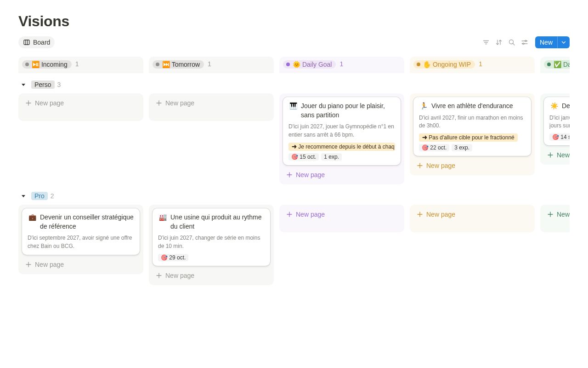
Task: Select the Tomorrow column header
Action: [x=178, y=64]
